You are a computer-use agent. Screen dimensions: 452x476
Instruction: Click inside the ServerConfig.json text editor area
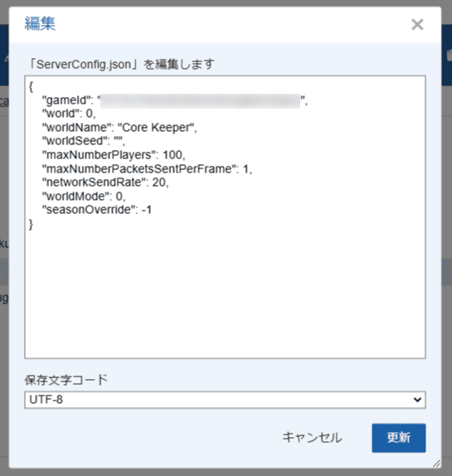(225, 216)
